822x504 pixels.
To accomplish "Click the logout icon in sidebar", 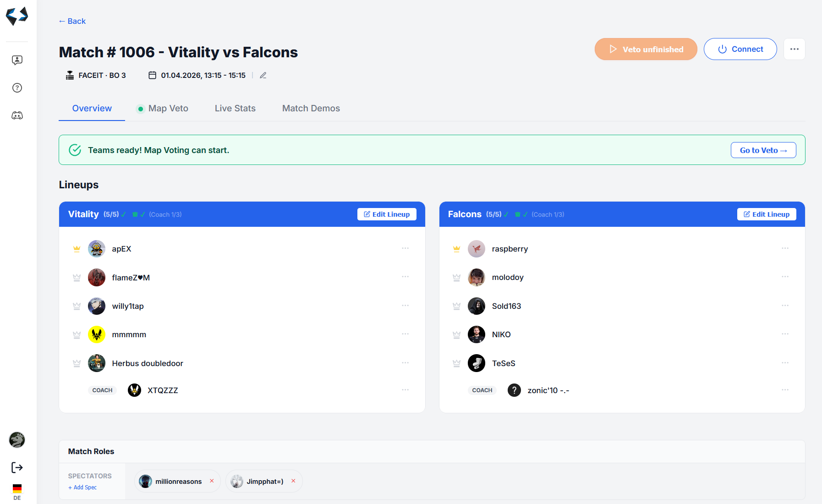I will coord(17,467).
